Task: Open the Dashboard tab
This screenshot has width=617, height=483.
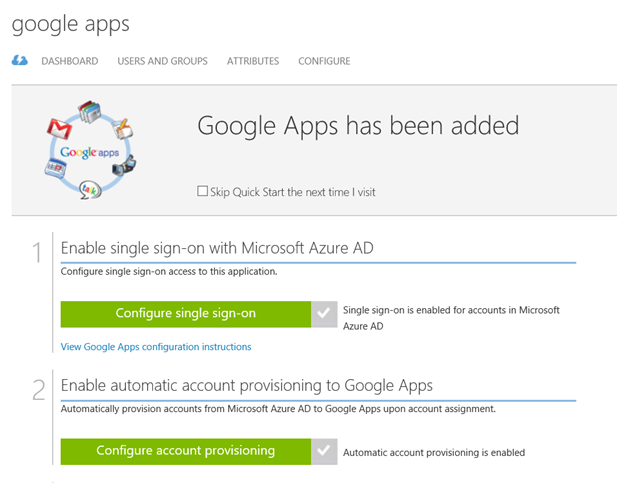Action: click(x=70, y=61)
